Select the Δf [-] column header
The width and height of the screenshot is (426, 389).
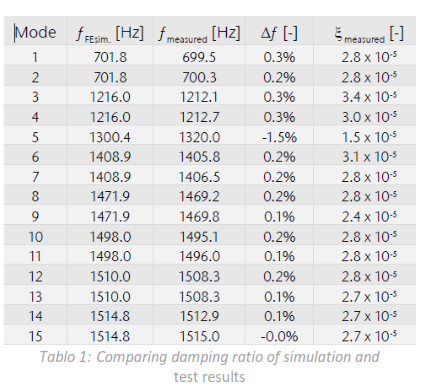tap(279, 33)
